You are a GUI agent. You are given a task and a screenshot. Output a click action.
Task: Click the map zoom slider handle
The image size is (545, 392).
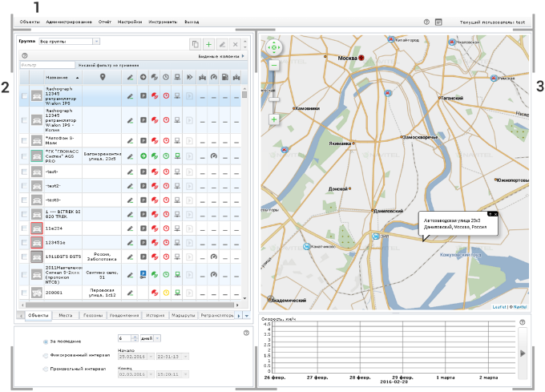(274, 99)
